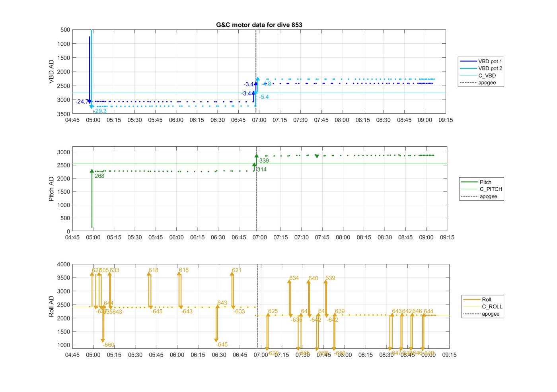The height and width of the screenshot is (392, 557).
Task: Click the '3500' tick on the VBD axis
Action: (64, 114)
